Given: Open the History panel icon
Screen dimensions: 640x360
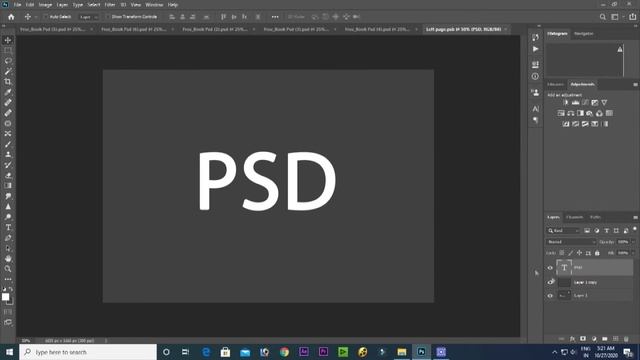Looking at the screenshot, I should (x=535, y=37).
